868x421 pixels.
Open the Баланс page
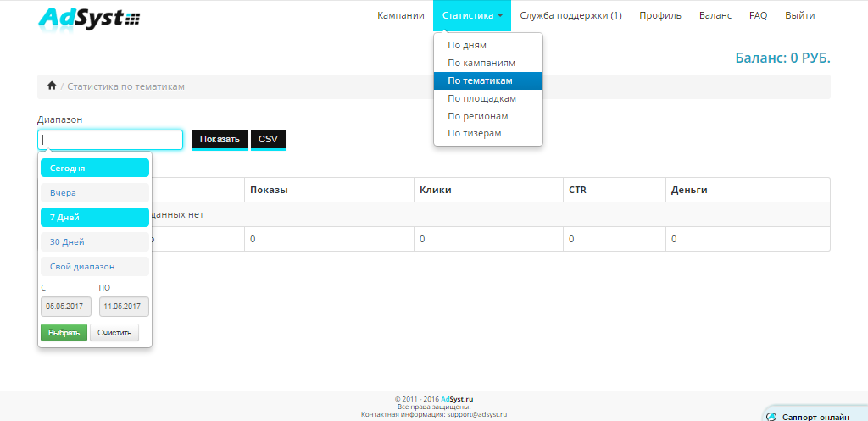715,15
